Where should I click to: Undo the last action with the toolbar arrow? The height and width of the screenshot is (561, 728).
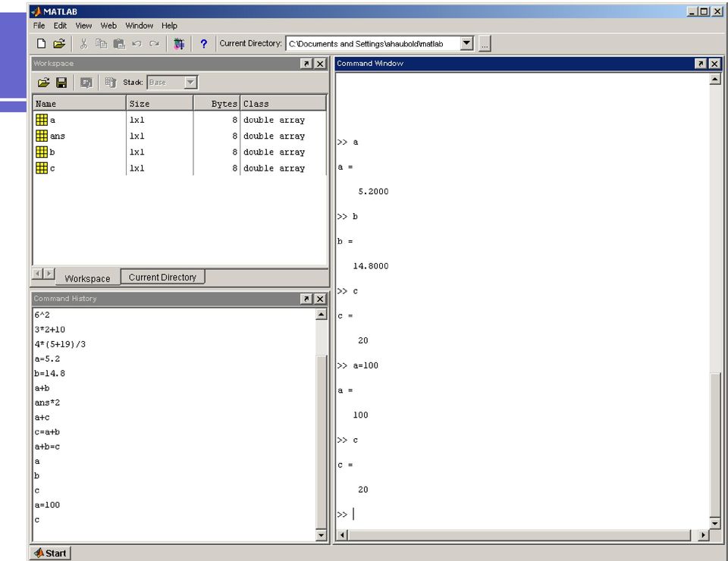click(x=136, y=44)
